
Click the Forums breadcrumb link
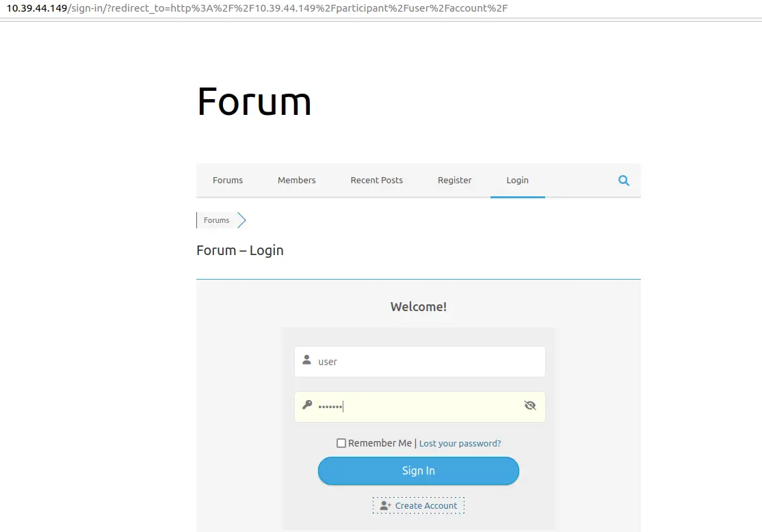click(216, 220)
